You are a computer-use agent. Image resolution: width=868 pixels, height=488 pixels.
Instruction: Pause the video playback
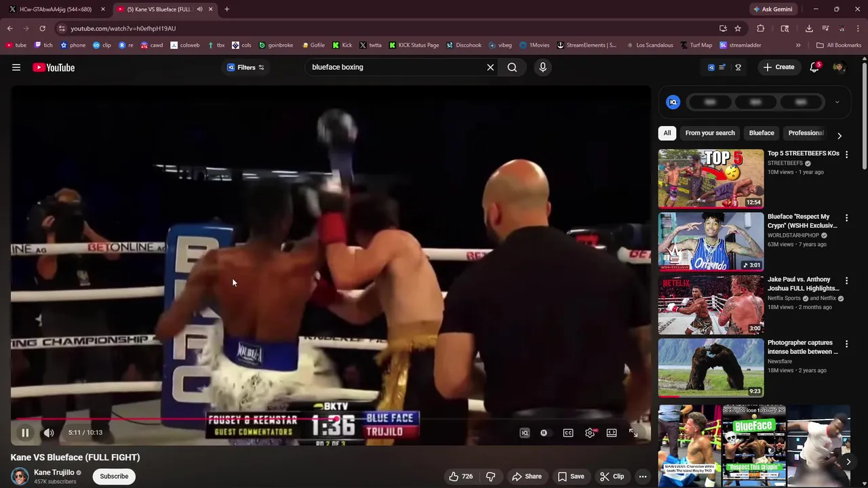click(25, 432)
